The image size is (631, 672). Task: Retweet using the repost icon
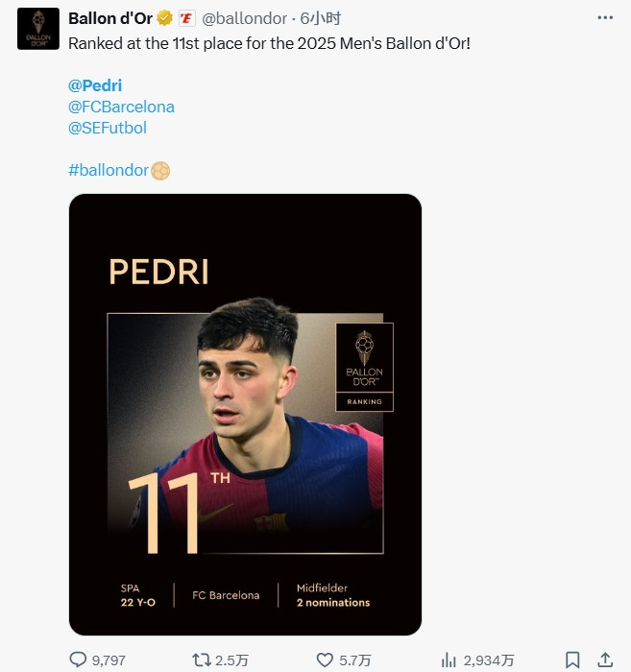(x=201, y=660)
